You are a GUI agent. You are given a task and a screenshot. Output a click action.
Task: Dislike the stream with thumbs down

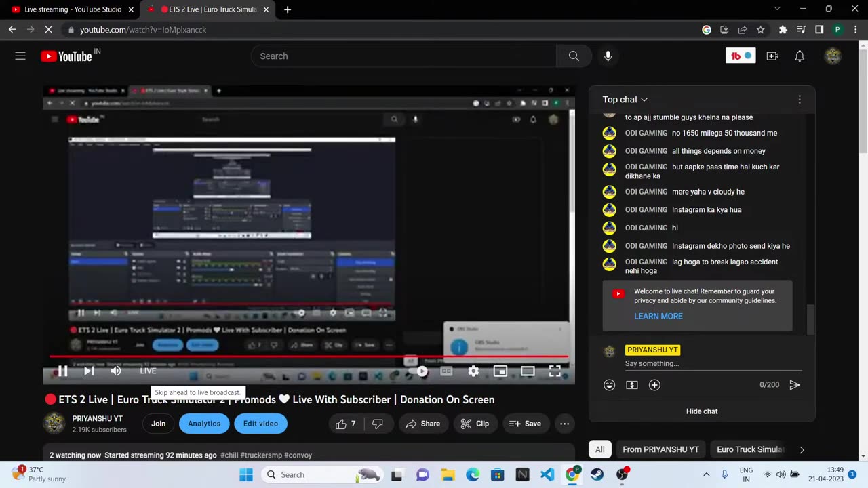[378, 424]
